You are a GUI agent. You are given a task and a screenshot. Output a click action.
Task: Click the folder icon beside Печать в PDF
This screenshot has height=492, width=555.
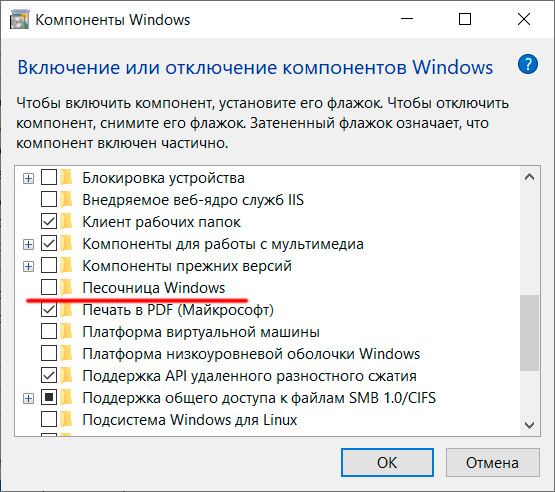pos(66,310)
